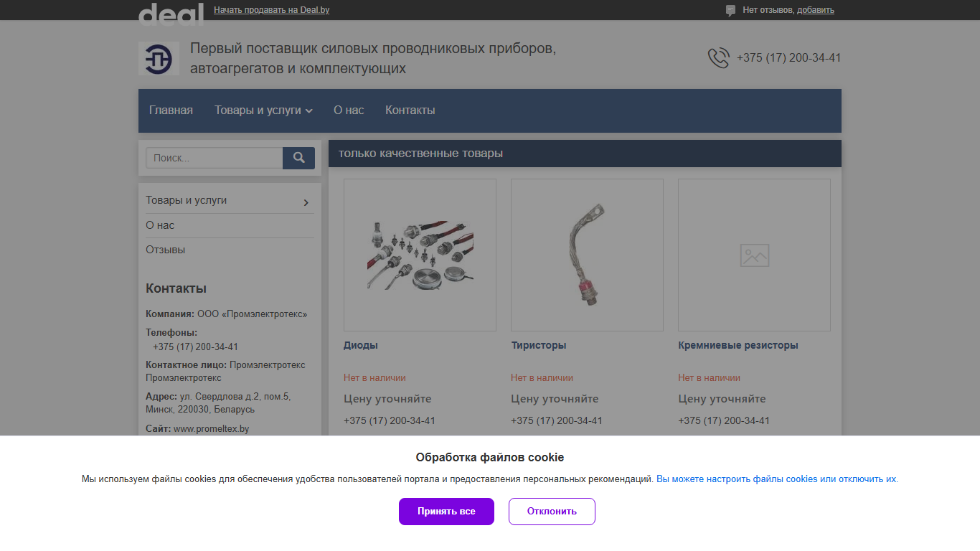This screenshot has width=980, height=551.
Task: Open the Тиристоры product thumbnail
Action: 587,255
